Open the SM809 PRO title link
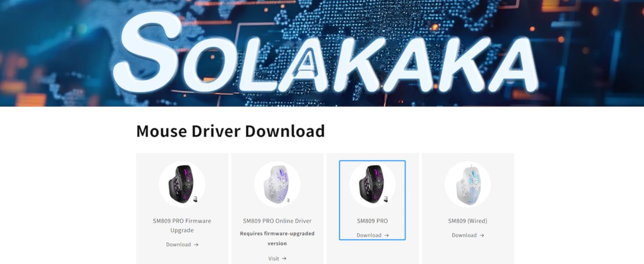Screen dimensions: 644x264 click(x=373, y=221)
